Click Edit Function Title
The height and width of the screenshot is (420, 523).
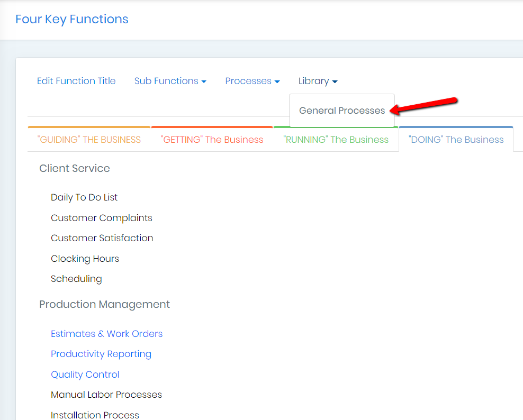(76, 81)
